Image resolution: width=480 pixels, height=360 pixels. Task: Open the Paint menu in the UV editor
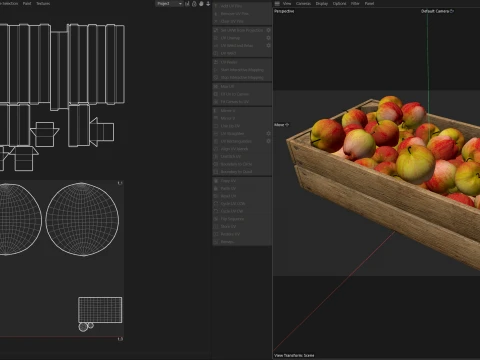pos(27,3)
